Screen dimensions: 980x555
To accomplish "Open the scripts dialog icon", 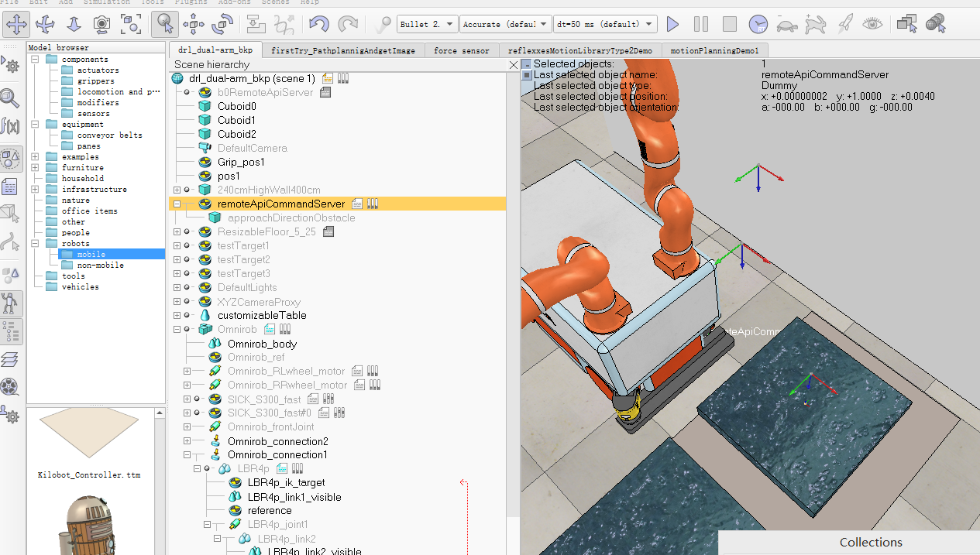I will tap(11, 187).
